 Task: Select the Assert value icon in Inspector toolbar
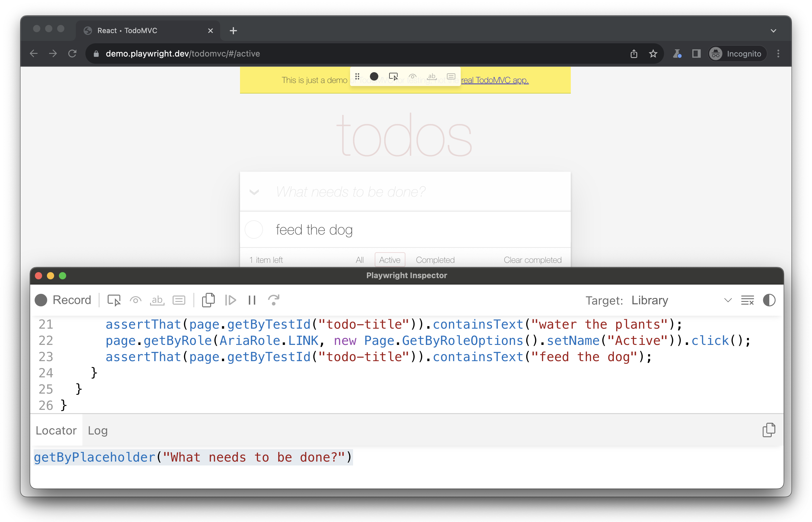pos(179,300)
